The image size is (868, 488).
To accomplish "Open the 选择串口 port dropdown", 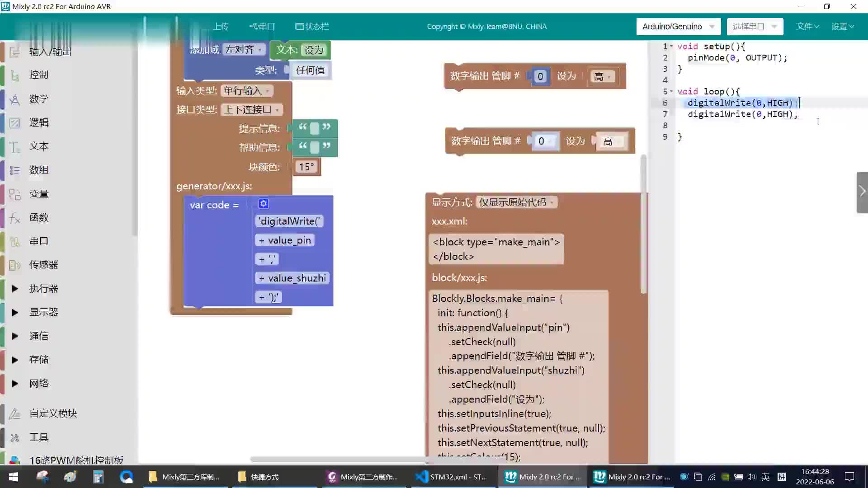I will [x=755, y=27].
